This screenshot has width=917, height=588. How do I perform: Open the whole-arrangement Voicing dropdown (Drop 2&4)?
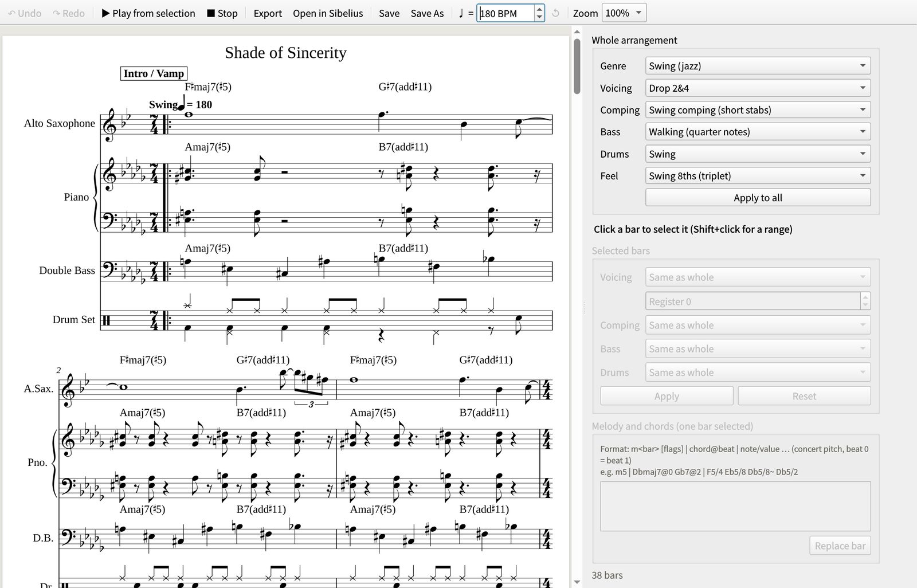pos(758,88)
